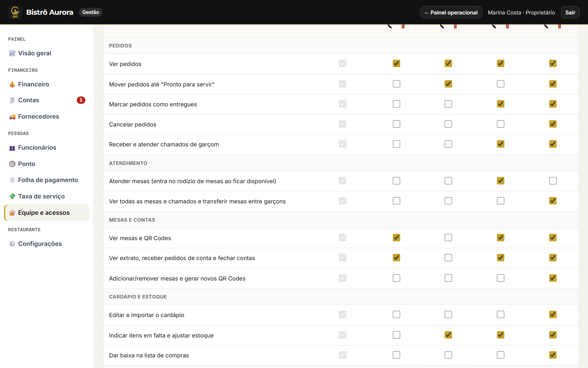Screen dimensions: 588x368
Task: Click the Gestão badge in the header
Action: (x=91, y=12)
